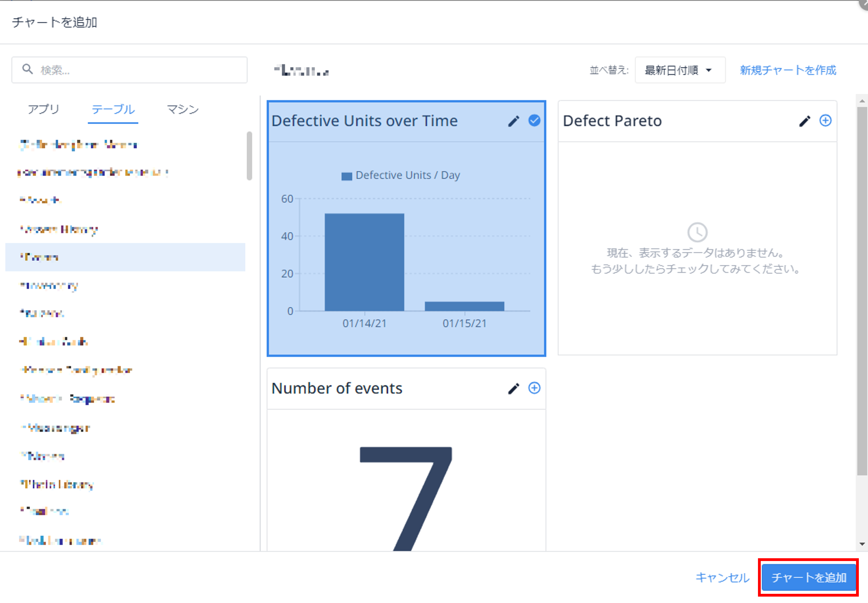Select the empty Defect Pareto chart preview
This screenshot has height=603, width=868.
point(697,248)
